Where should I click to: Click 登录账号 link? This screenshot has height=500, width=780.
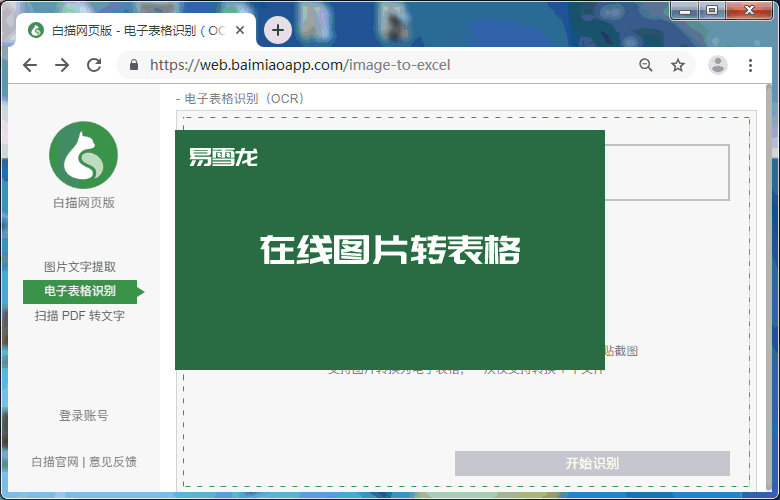tap(83, 416)
